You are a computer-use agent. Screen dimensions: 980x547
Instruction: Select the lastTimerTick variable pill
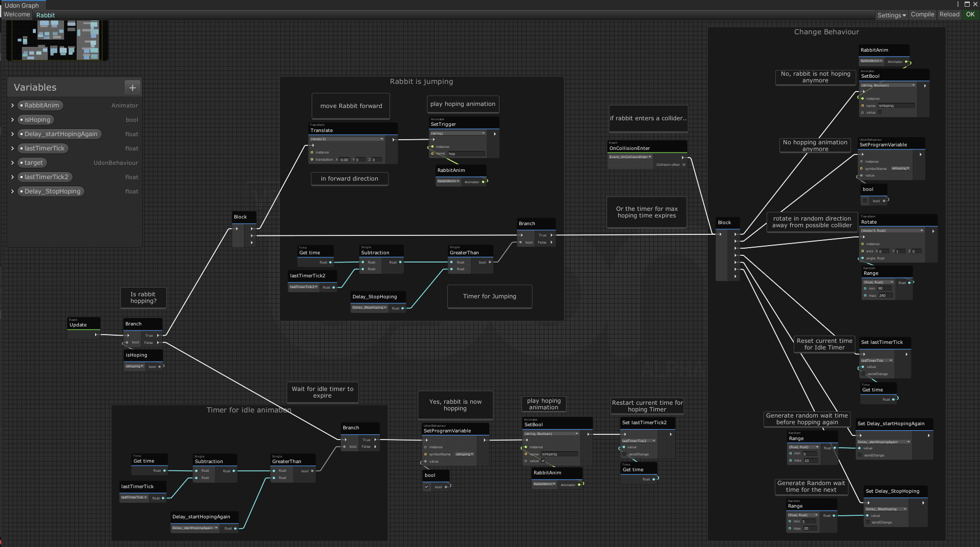(x=43, y=148)
